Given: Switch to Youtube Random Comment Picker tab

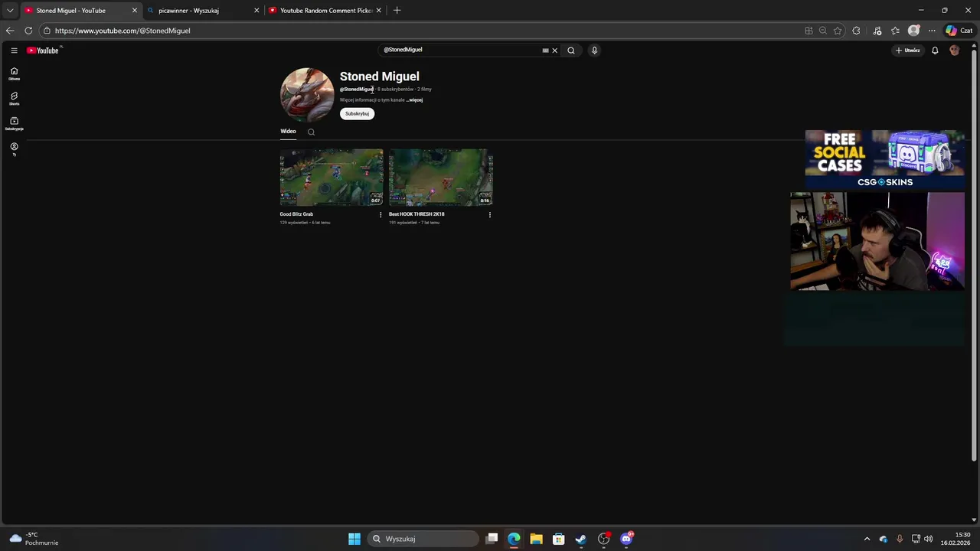Looking at the screenshot, I should click(326, 11).
